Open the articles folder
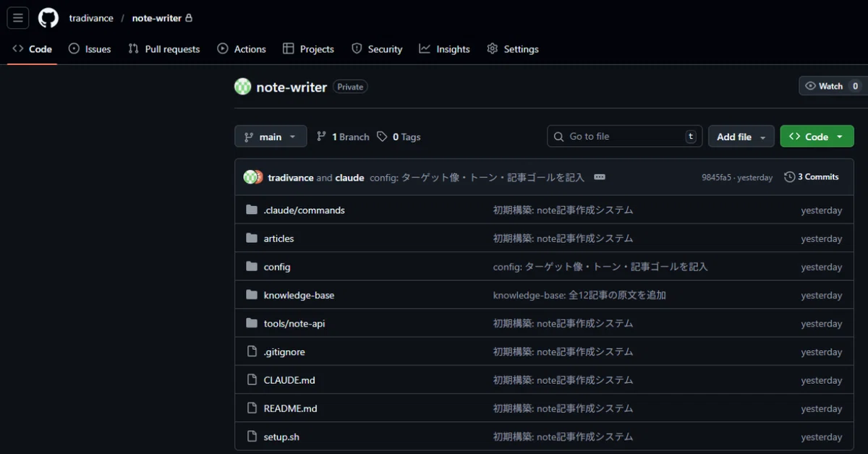Screen dimensions: 868x454 coord(278,239)
